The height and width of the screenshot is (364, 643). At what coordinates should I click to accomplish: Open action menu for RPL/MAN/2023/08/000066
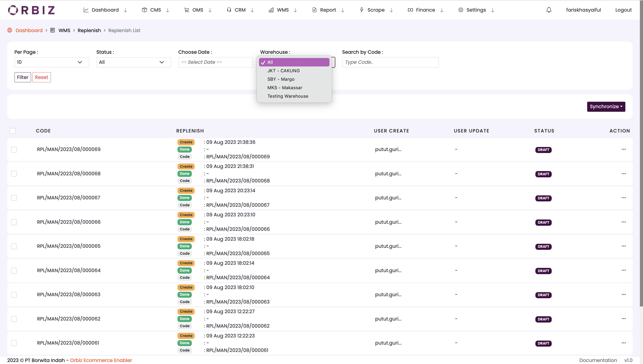624,222
